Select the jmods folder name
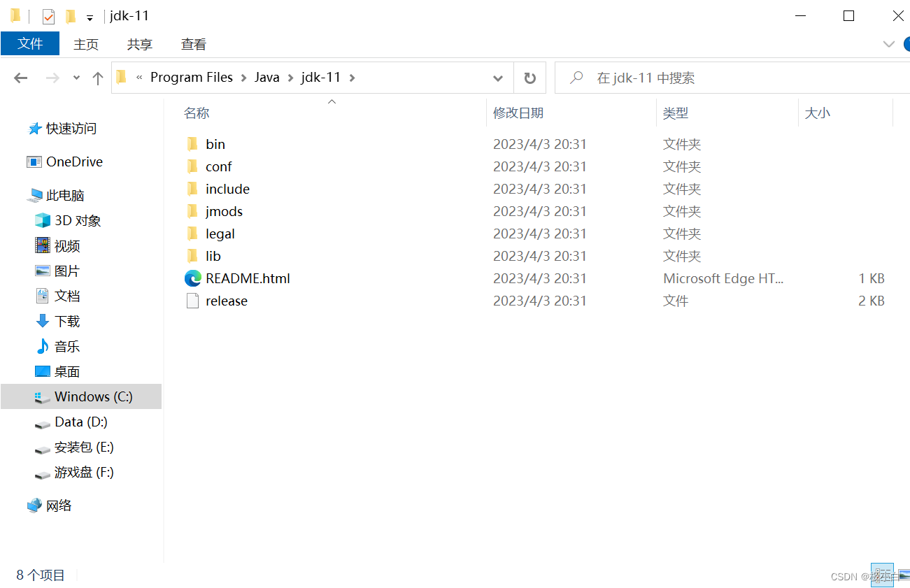Viewport: 910px width, 588px height. [225, 211]
